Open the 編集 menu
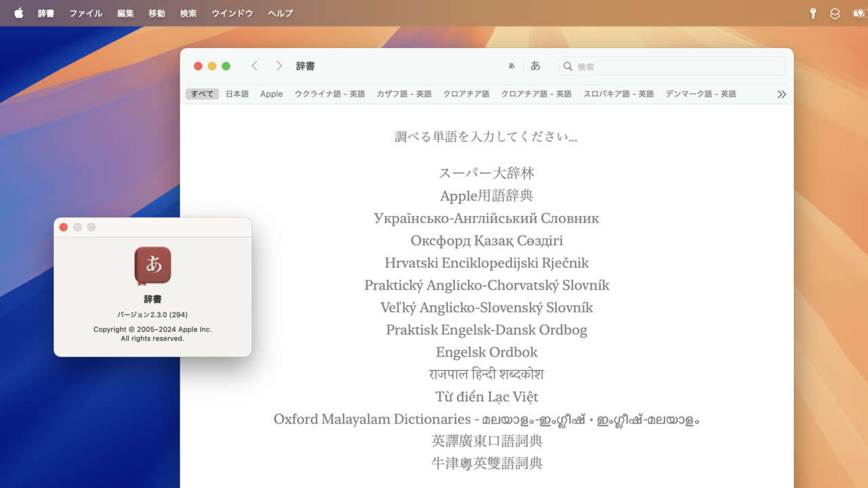Image resolution: width=868 pixels, height=488 pixels. point(125,13)
